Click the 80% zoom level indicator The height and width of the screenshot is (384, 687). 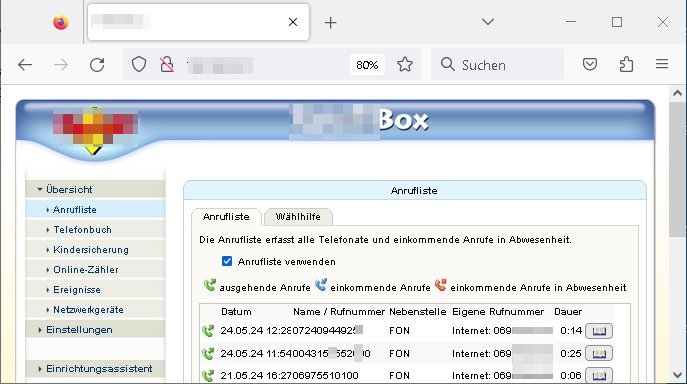(x=367, y=65)
